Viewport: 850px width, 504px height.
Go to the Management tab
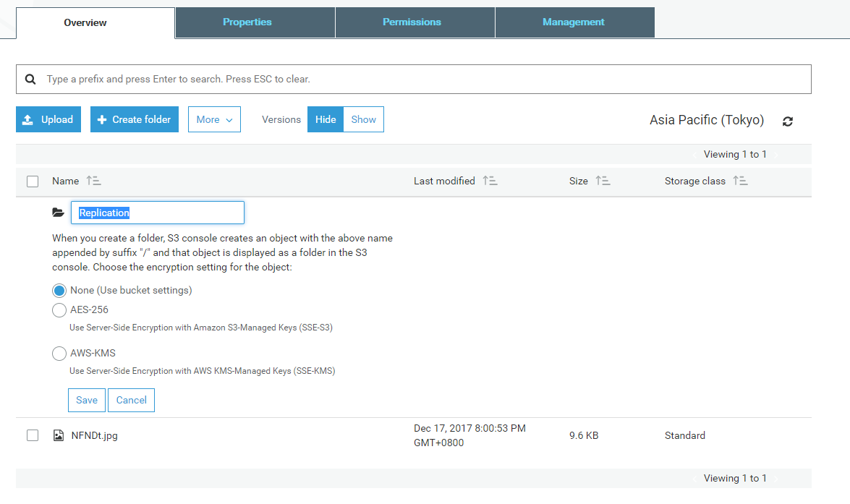point(574,22)
